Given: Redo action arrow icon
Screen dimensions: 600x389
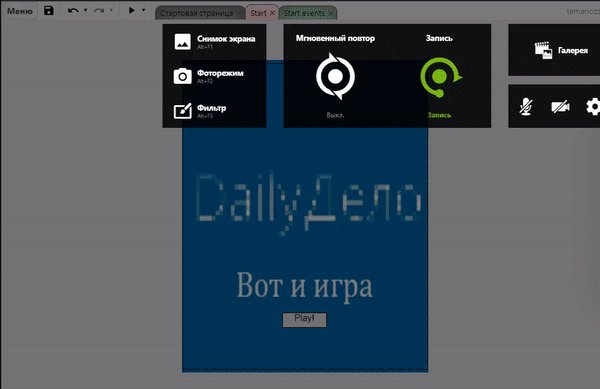Looking at the screenshot, I should (99, 11).
